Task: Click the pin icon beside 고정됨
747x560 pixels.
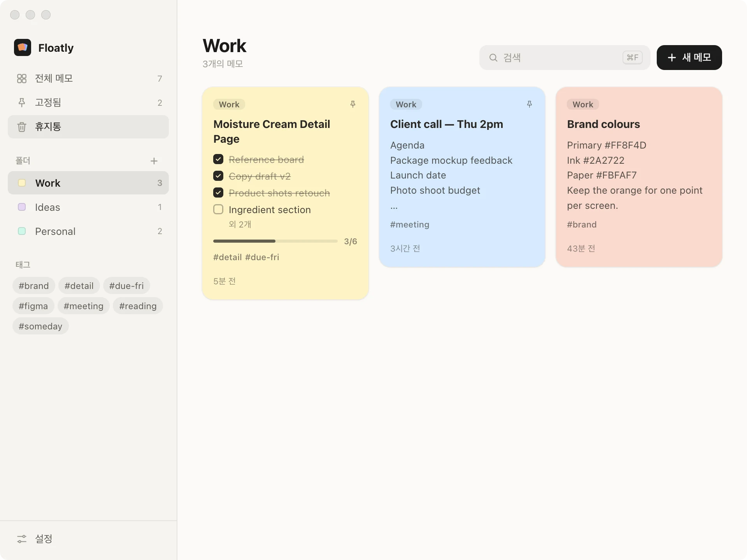Action: coord(22,103)
